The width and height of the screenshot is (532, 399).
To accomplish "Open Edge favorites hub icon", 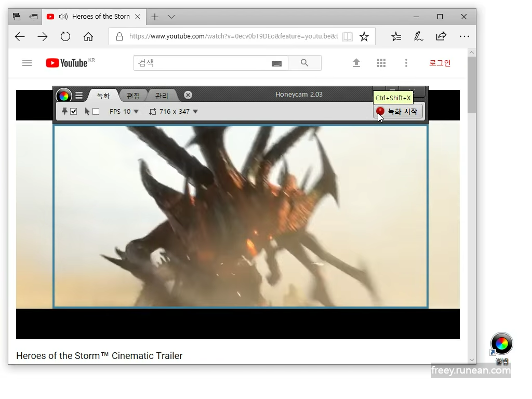I will point(396,36).
